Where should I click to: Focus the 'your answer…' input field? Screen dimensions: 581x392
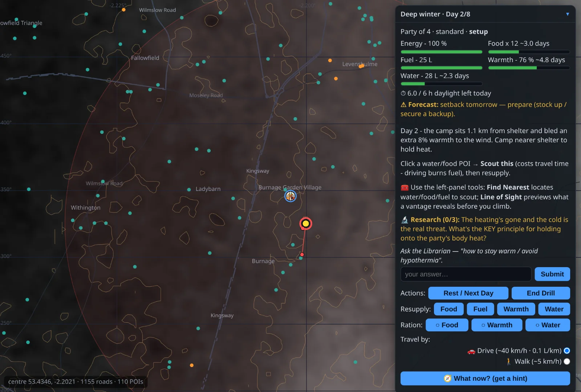(466, 274)
